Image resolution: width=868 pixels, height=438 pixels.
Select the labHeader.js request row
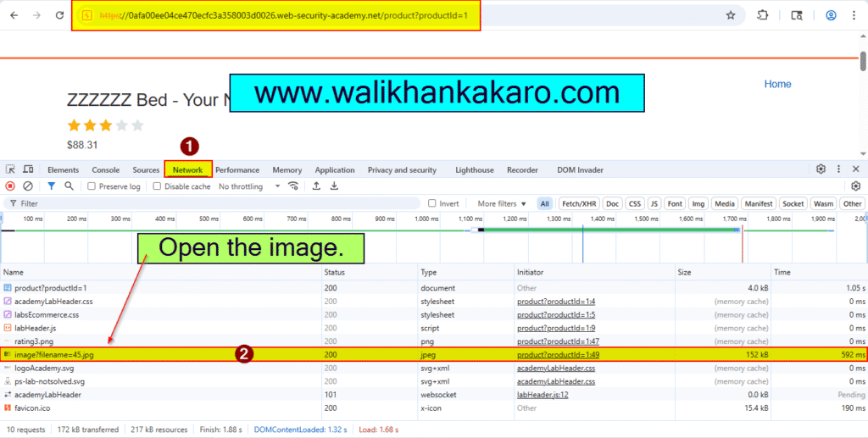tap(434, 328)
